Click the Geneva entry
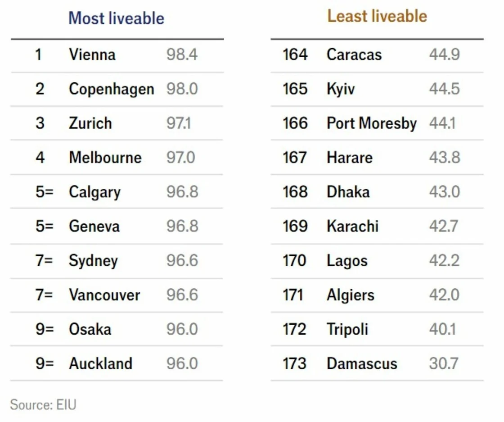The image size is (504, 422). pos(94,226)
